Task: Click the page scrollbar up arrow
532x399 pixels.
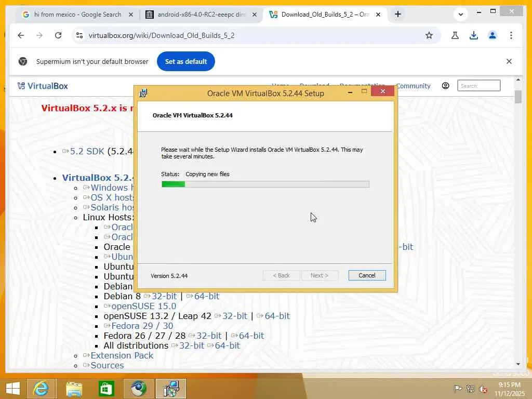Action: pyautogui.click(x=518, y=79)
